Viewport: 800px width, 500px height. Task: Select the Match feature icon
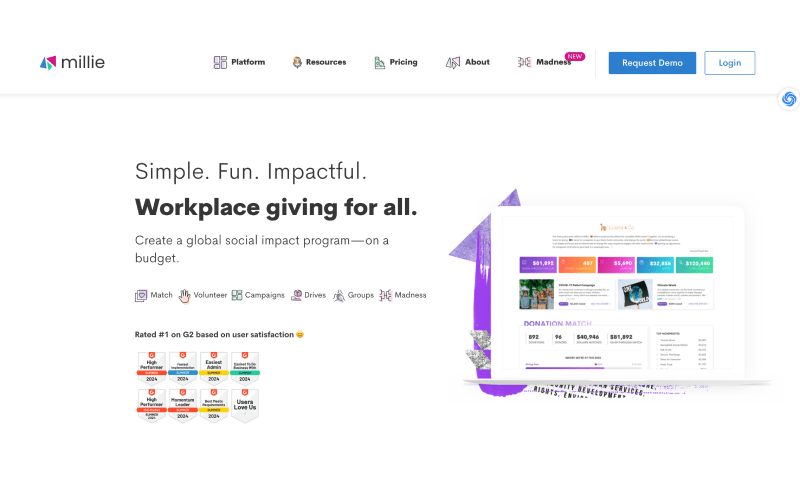point(141,295)
